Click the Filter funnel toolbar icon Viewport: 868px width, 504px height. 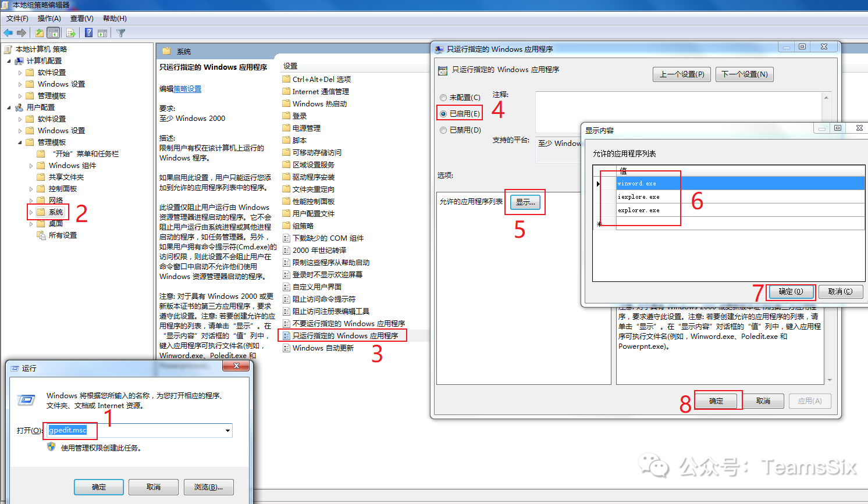tap(121, 33)
